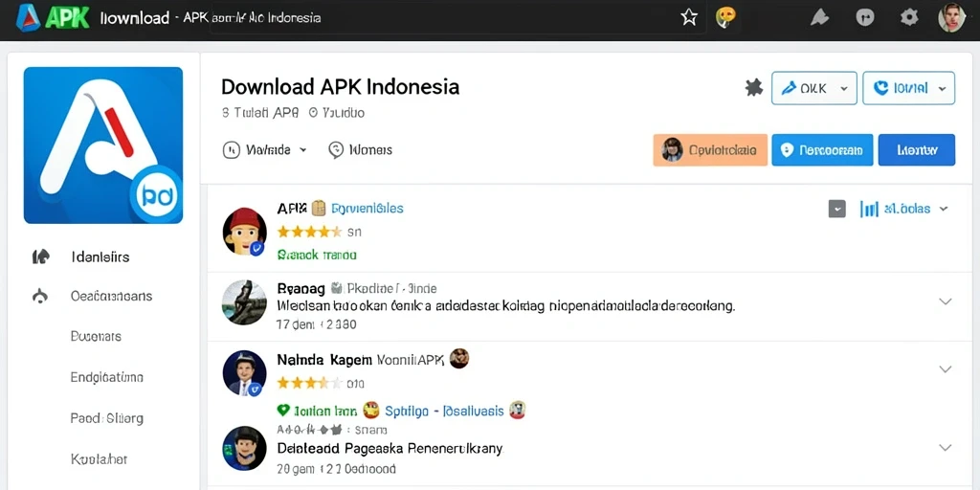Click the smiley emoji before Spthlgo

point(370,410)
